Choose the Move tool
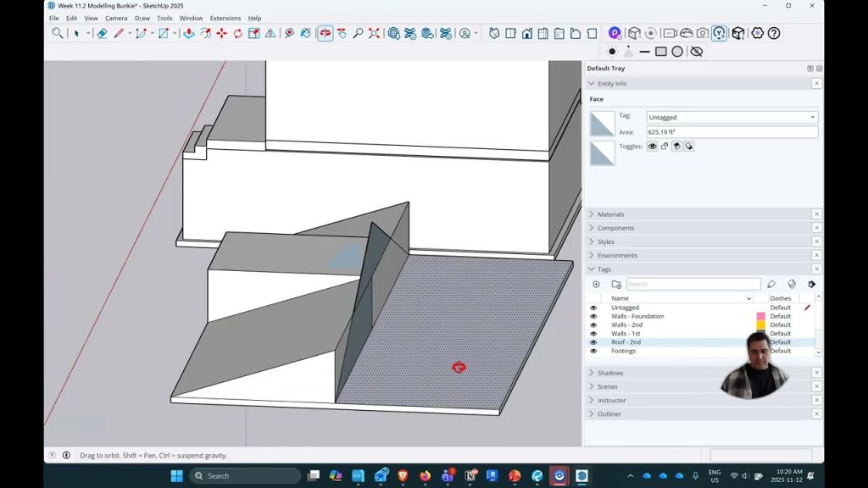The width and height of the screenshot is (868, 488). pos(221,33)
